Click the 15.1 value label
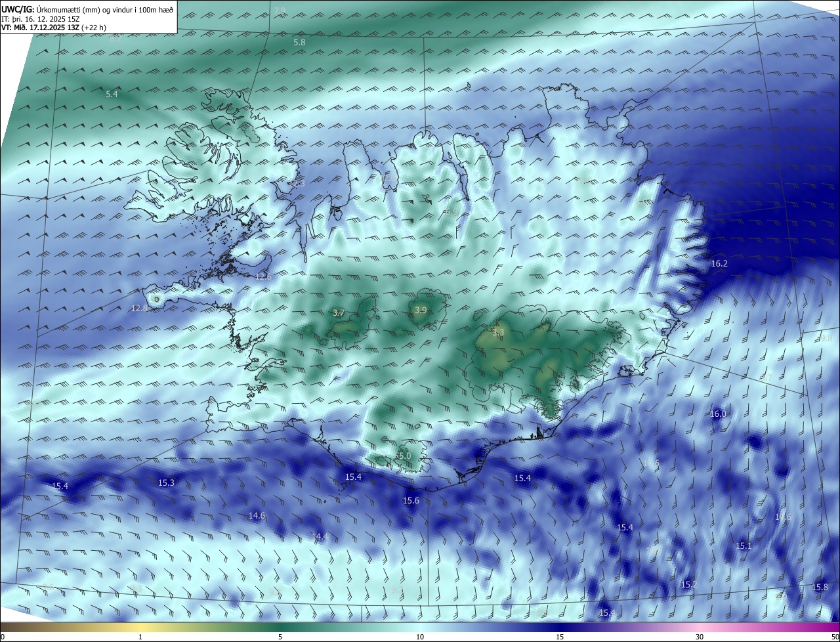 pos(744,546)
